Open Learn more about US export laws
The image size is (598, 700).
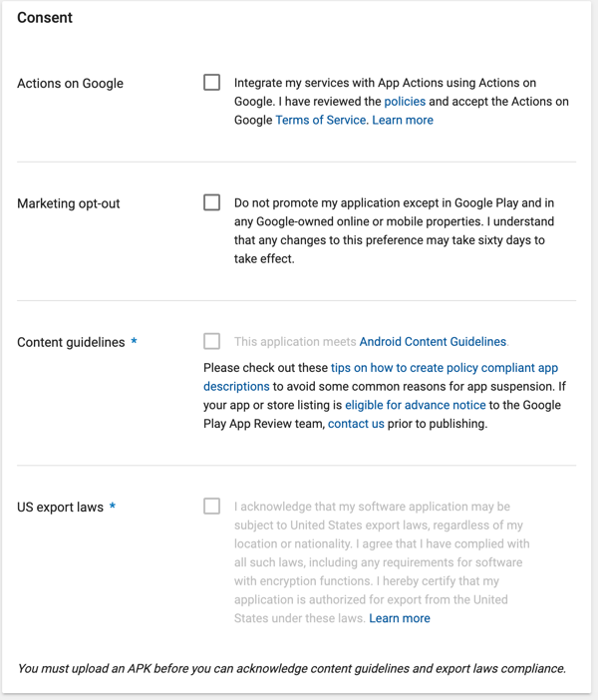pyautogui.click(x=400, y=618)
